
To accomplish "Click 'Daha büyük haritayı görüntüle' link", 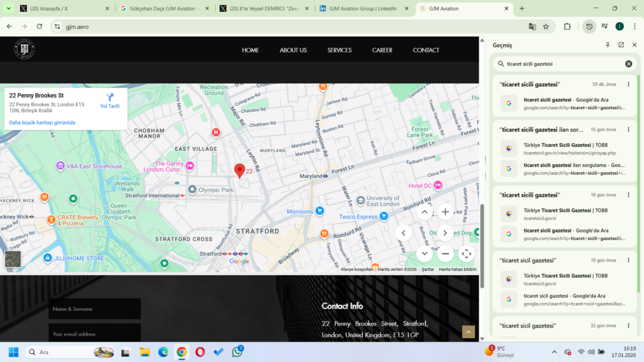I will point(42,123).
